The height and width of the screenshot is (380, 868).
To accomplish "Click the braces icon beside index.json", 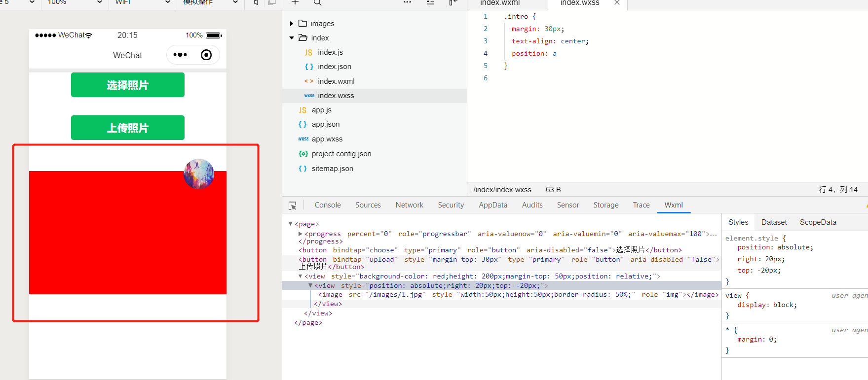I will 309,67.
